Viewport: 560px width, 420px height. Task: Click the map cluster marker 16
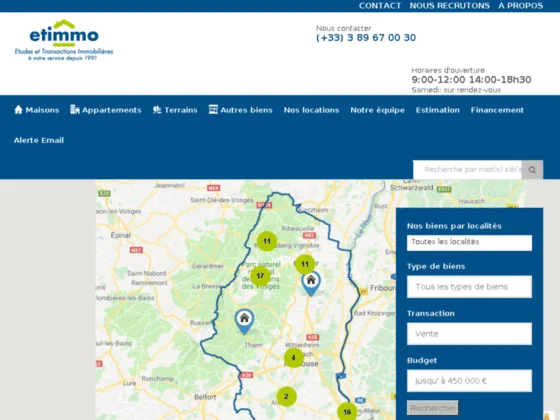tap(347, 412)
